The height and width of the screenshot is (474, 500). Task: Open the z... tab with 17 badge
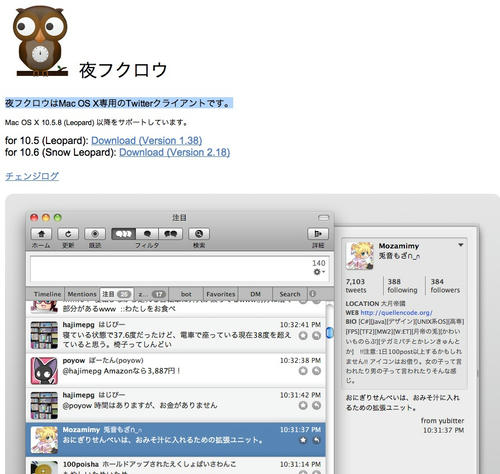(151, 294)
